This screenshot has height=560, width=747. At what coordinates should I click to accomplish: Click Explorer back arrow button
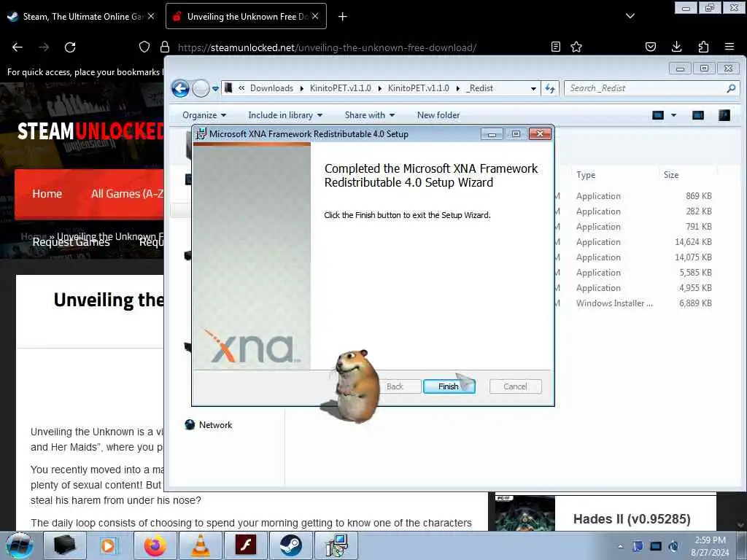[x=181, y=88]
